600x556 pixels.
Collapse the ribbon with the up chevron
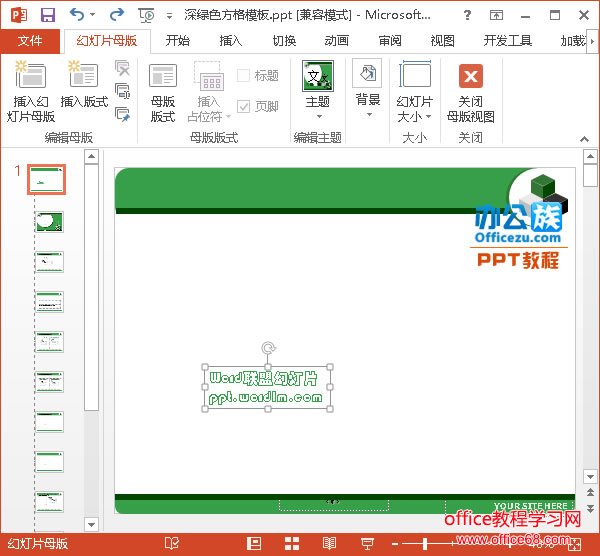pos(584,139)
